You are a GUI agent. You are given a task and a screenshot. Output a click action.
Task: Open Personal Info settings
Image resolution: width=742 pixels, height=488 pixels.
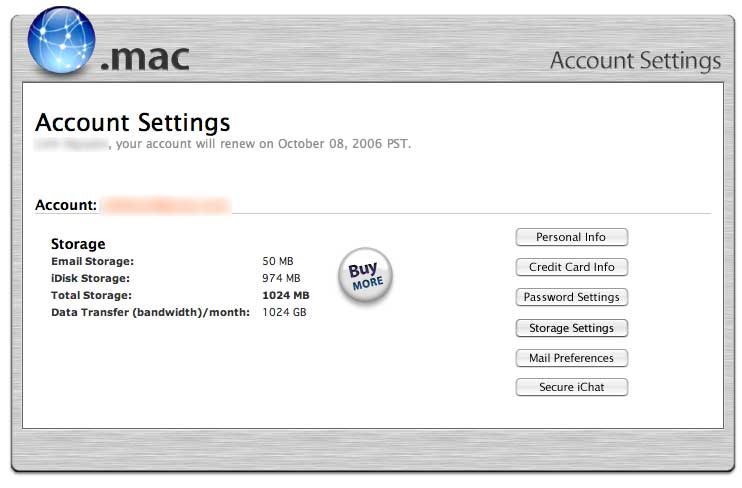(572, 237)
